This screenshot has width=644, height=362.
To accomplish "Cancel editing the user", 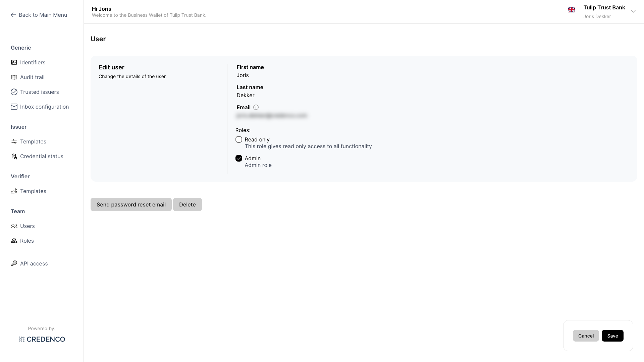I will click(x=586, y=336).
